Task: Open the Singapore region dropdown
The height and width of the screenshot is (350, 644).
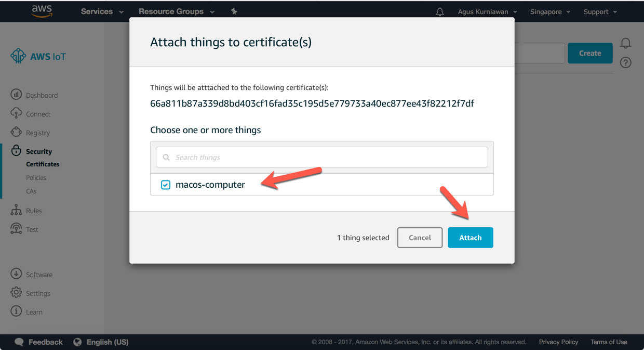Action: 550,11
